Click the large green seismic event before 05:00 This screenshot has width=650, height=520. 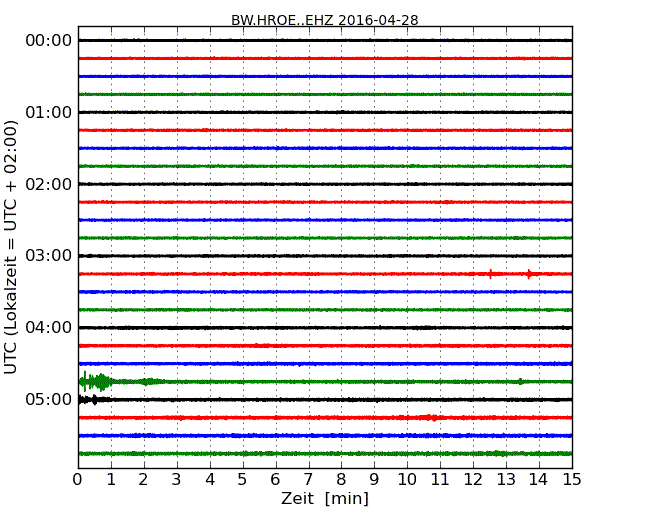click(x=96, y=381)
